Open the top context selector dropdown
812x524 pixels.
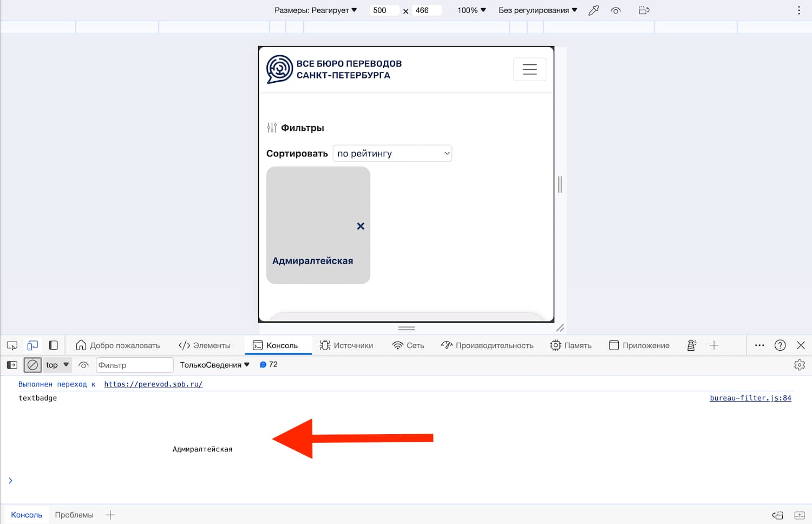(57, 365)
